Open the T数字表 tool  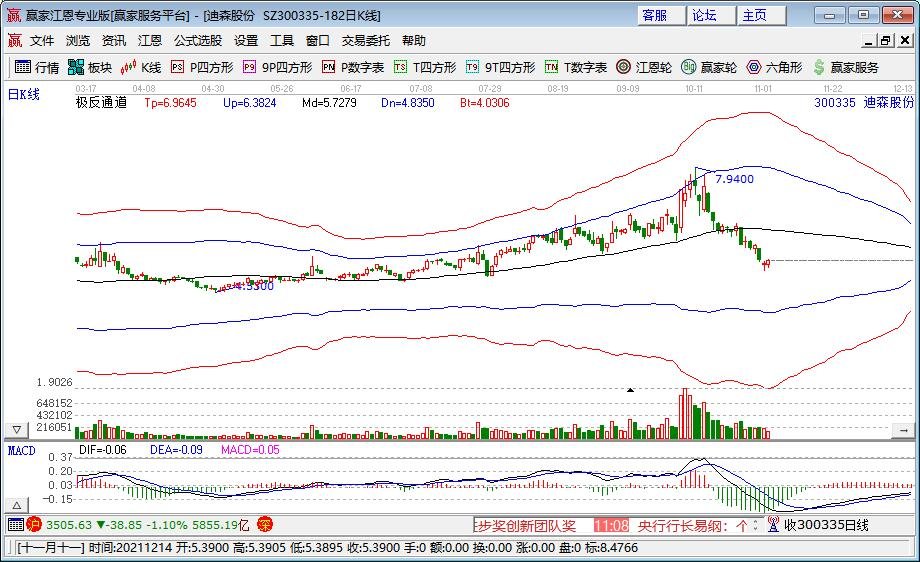(576, 67)
